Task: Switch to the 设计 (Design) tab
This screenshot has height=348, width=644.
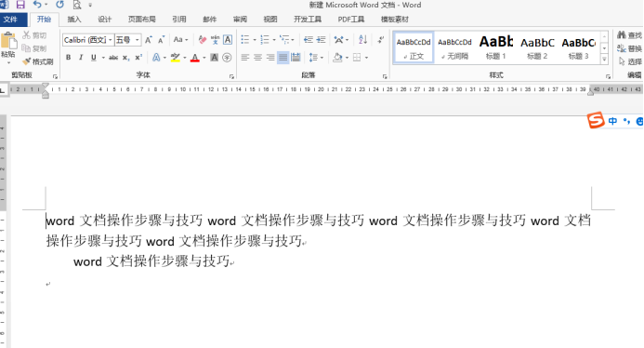Action: (104, 20)
